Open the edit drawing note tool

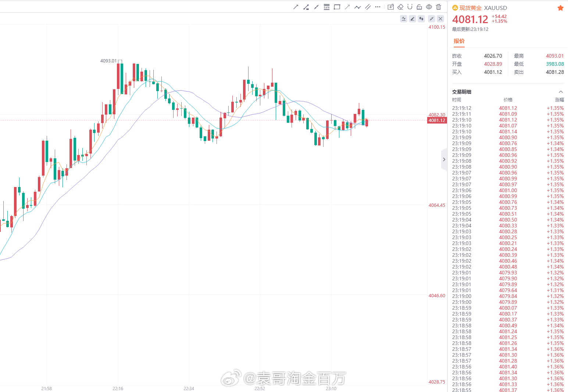click(x=391, y=7)
